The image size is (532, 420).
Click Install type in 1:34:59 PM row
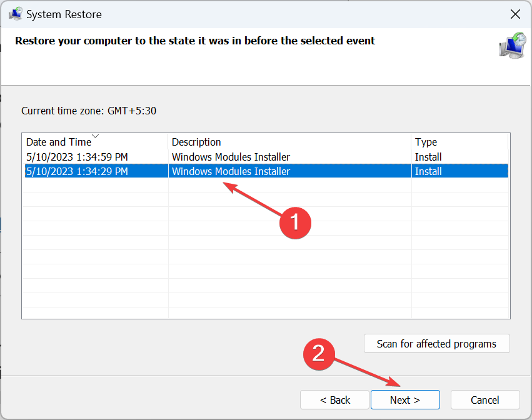(428, 157)
